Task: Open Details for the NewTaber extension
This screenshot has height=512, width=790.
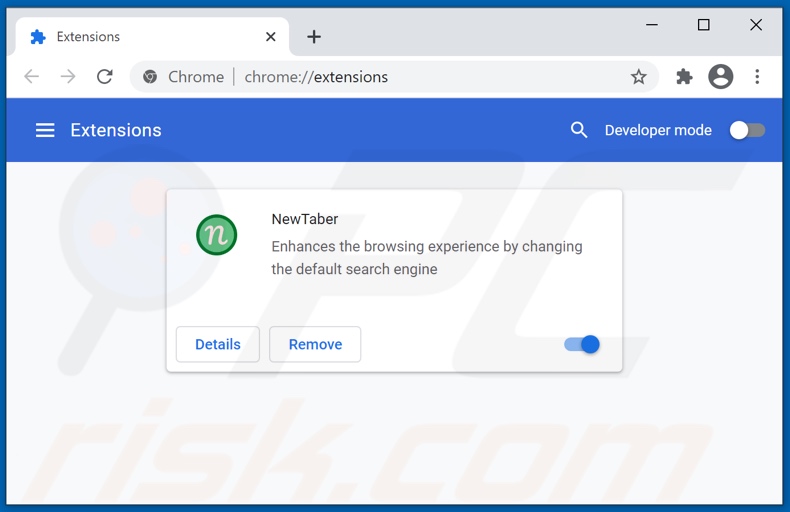Action: click(x=218, y=344)
